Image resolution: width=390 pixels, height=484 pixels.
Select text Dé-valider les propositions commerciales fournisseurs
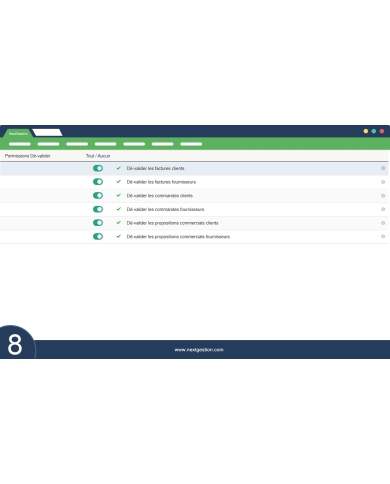[x=178, y=237]
